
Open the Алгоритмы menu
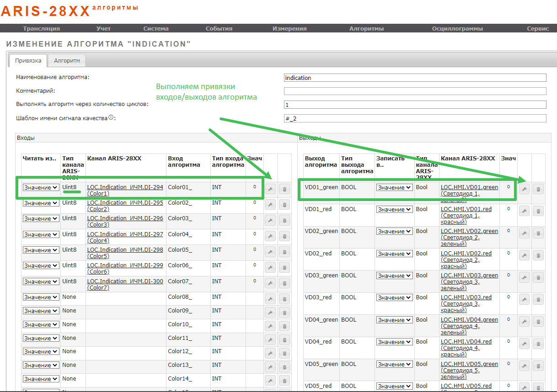pyautogui.click(x=367, y=28)
